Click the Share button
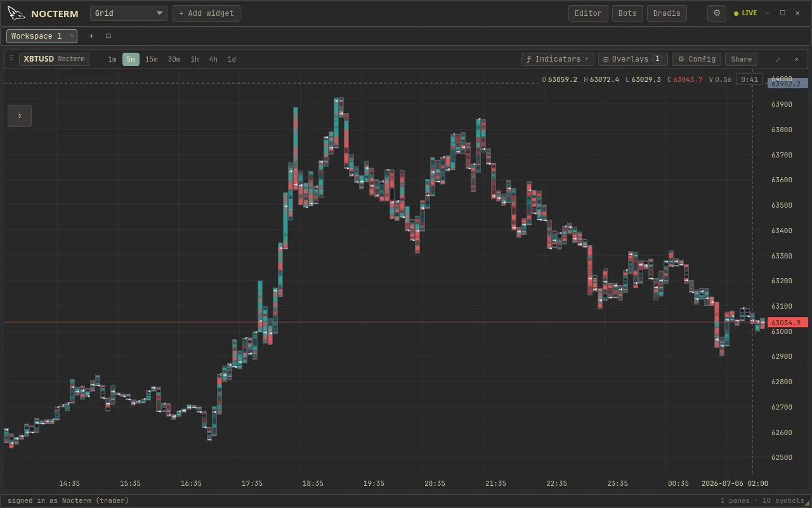Viewport: 812px width, 508px height. pyautogui.click(x=741, y=59)
